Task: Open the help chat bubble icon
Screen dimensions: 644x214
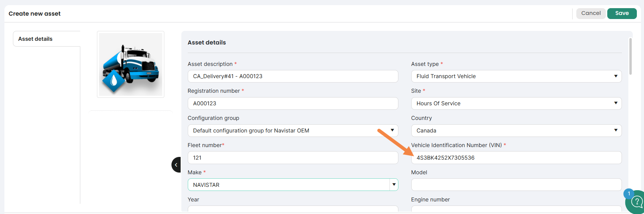Action: [x=636, y=202]
